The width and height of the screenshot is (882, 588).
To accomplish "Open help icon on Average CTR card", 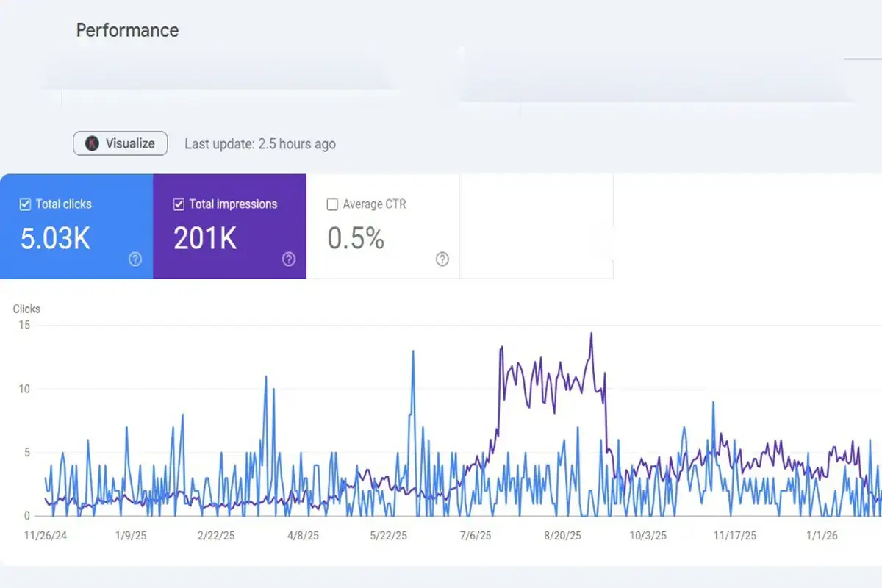I will coord(442,259).
